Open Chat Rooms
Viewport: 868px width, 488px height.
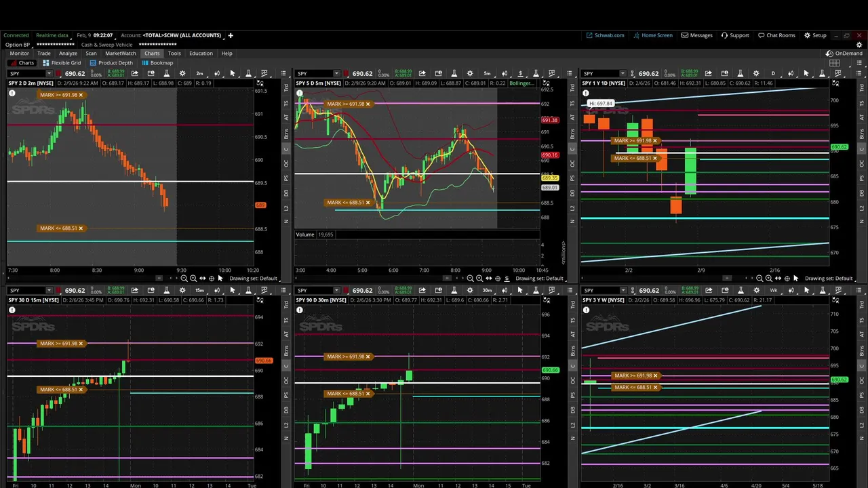point(776,35)
